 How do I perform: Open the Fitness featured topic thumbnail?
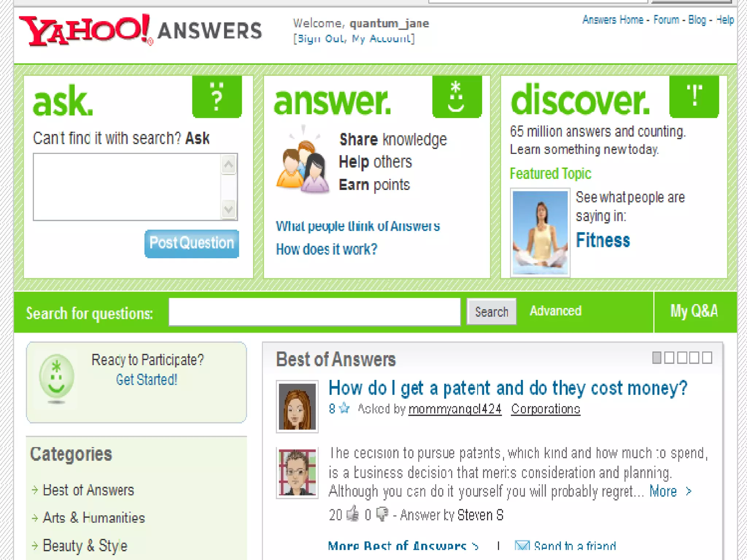pyautogui.click(x=540, y=232)
